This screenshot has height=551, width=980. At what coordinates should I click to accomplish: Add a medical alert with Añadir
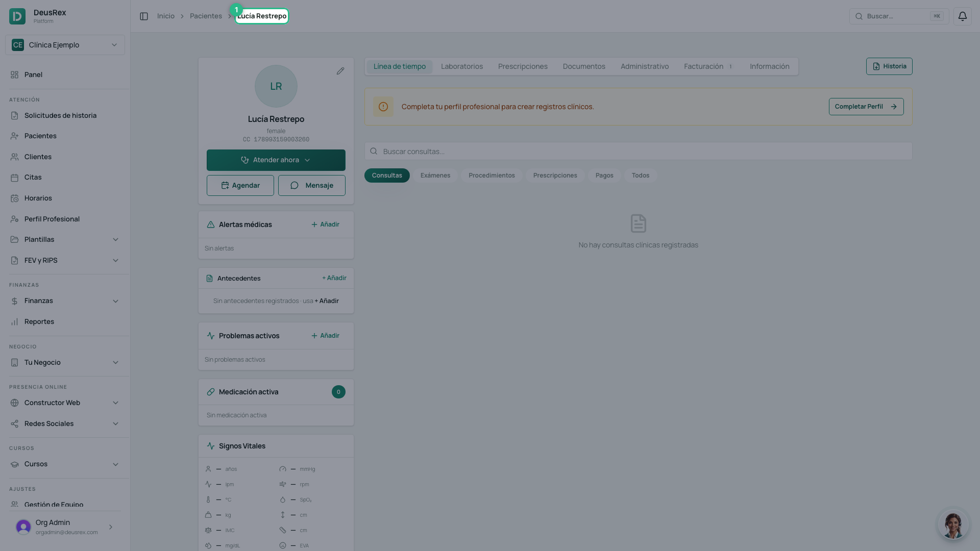(325, 224)
